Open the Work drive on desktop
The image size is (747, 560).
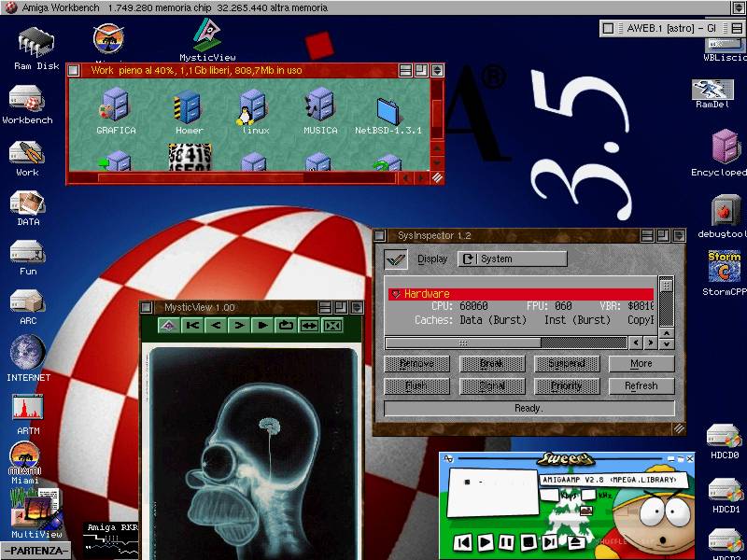tap(27, 153)
